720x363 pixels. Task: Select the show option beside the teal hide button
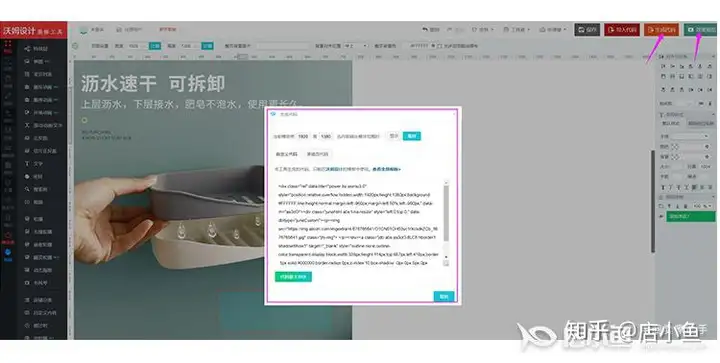click(x=394, y=136)
